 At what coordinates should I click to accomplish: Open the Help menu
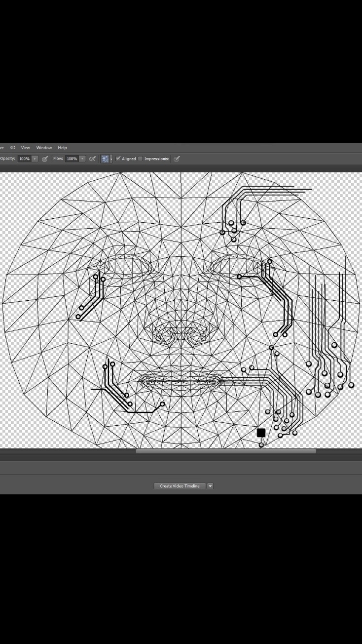pyautogui.click(x=62, y=148)
